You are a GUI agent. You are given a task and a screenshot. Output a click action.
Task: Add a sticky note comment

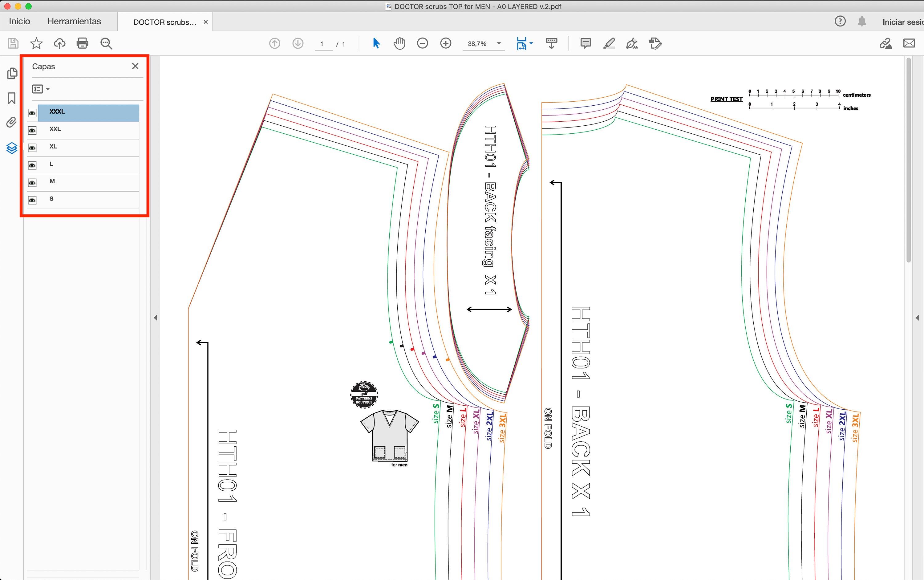pyautogui.click(x=586, y=43)
